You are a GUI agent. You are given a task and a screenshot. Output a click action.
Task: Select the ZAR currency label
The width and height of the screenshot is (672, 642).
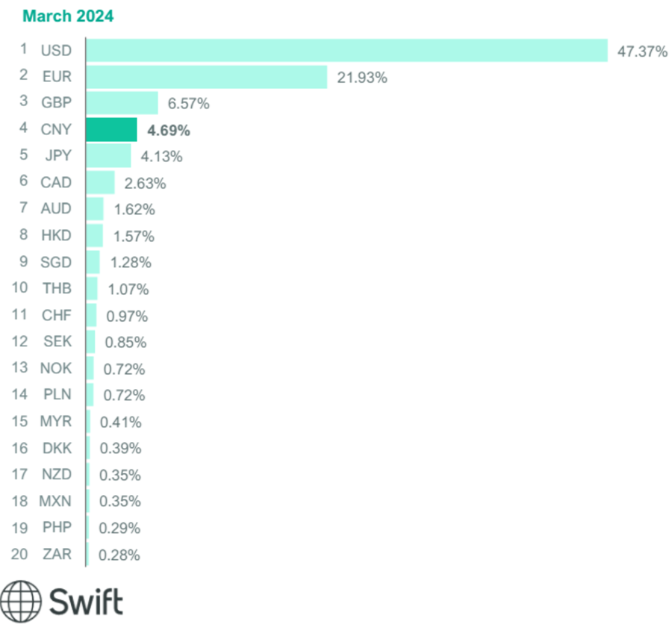[x=56, y=555]
